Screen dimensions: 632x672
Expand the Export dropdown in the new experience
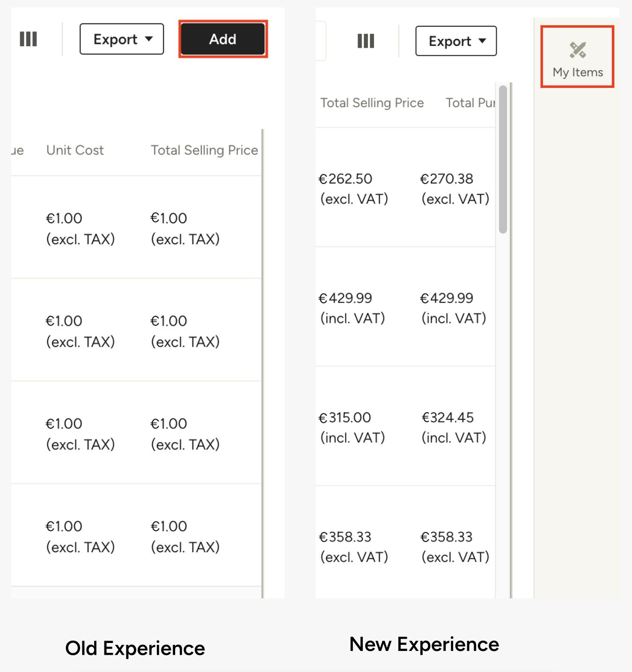pos(456,41)
